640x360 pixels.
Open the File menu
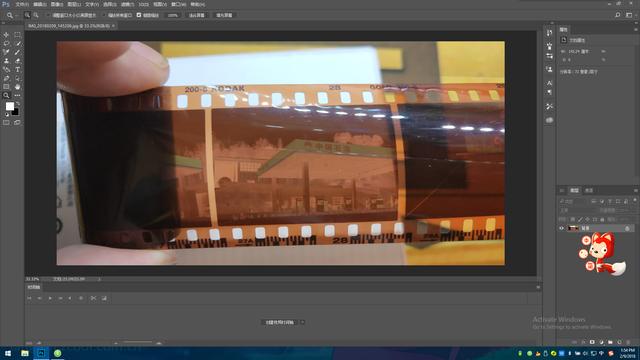22,4
